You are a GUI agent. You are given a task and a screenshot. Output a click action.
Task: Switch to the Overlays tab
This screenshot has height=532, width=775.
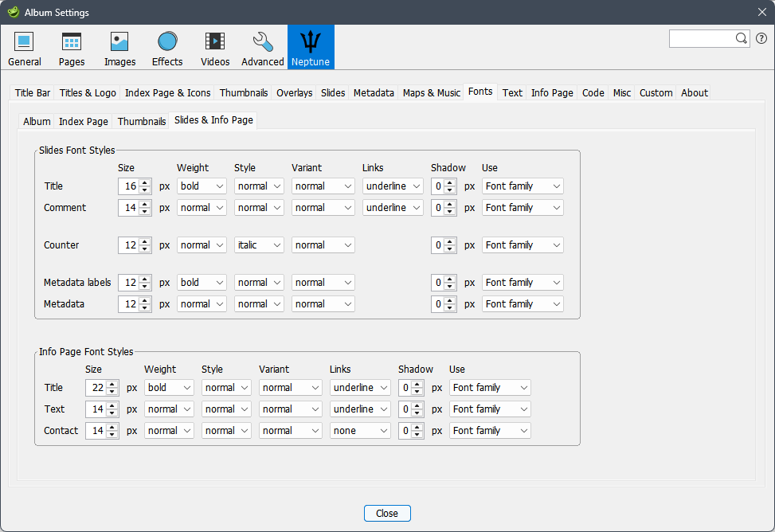(294, 93)
